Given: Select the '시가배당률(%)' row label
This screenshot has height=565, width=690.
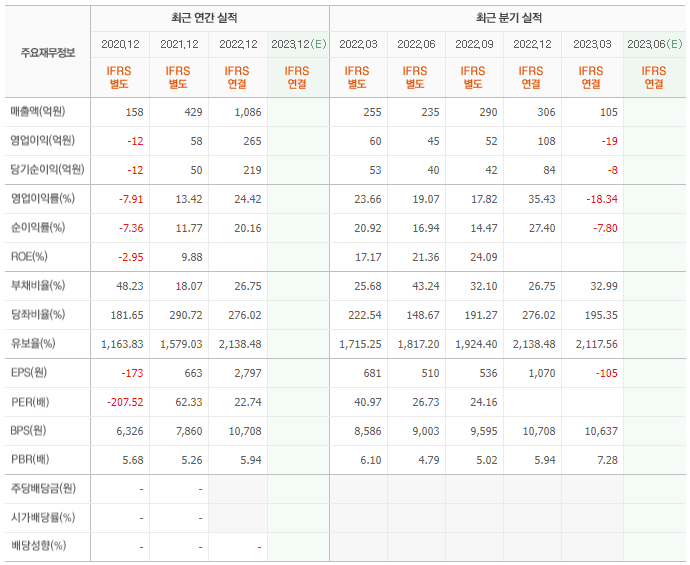Looking at the screenshot, I should pyautogui.click(x=43, y=518).
